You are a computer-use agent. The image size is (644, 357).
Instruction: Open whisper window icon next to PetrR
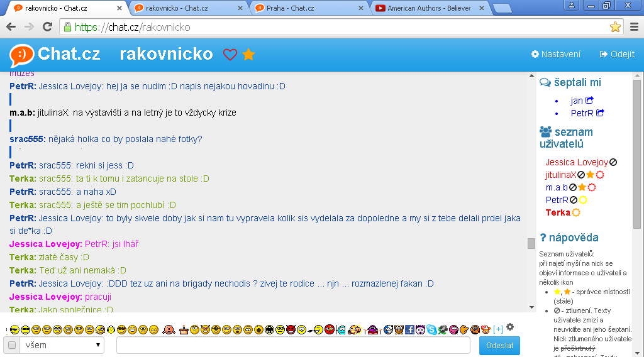coord(600,113)
